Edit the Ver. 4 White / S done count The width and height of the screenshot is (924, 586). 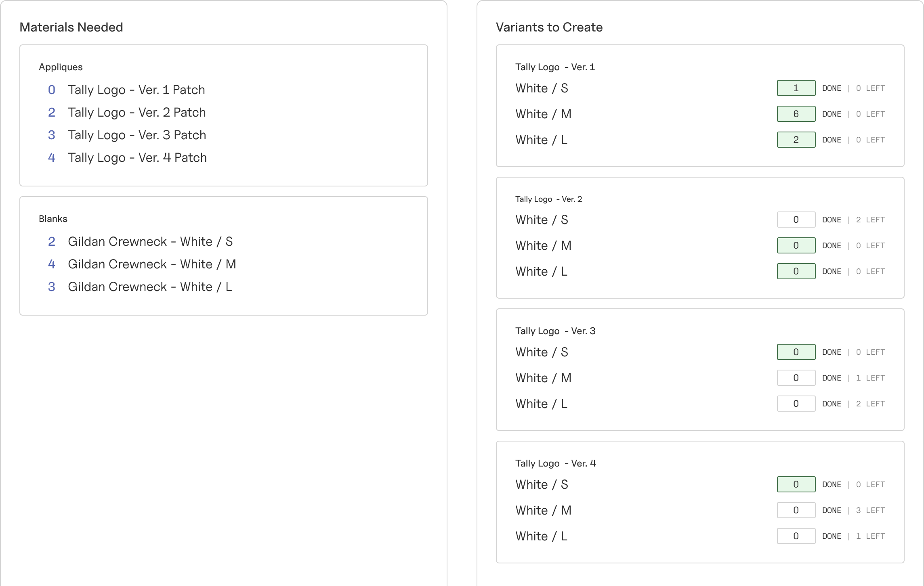click(796, 485)
